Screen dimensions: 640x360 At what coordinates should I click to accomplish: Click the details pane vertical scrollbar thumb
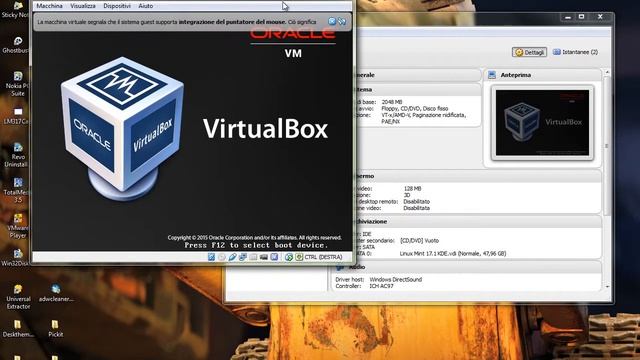point(607,146)
